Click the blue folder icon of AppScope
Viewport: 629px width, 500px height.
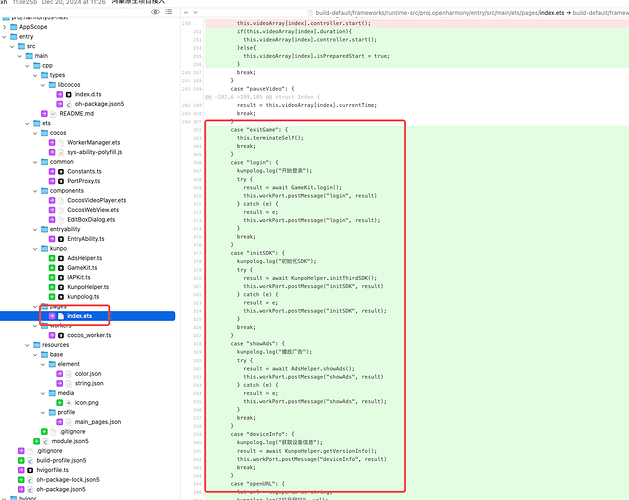(14, 27)
